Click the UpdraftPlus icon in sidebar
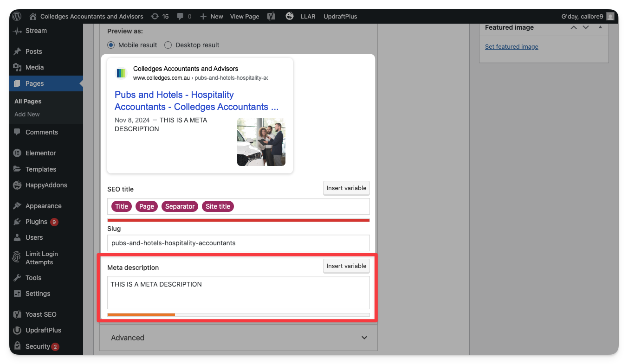This screenshot has height=364, width=628. coord(18,330)
